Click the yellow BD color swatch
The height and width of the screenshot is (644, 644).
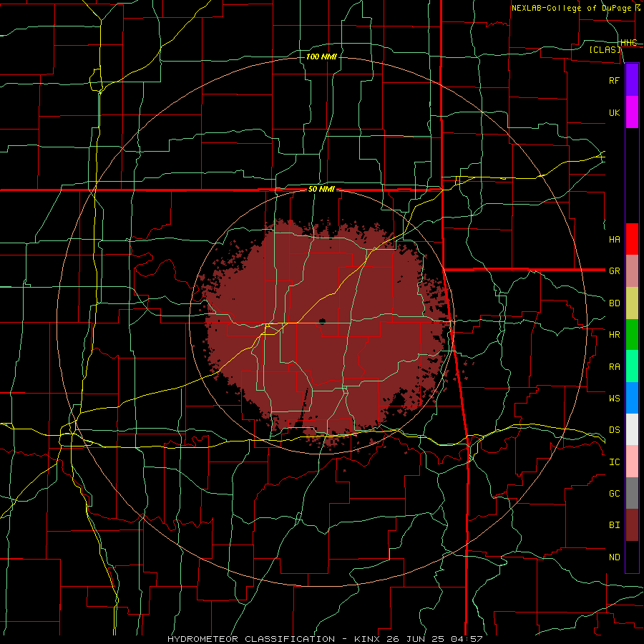pyautogui.click(x=632, y=303)
